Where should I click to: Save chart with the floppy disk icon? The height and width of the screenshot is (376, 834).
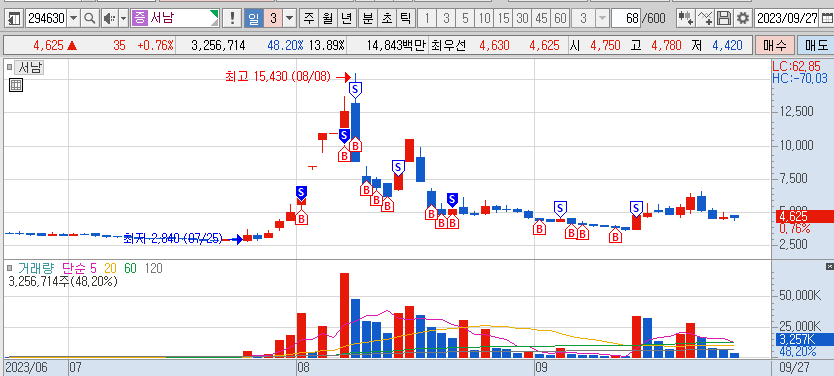[x=723, y=19]
